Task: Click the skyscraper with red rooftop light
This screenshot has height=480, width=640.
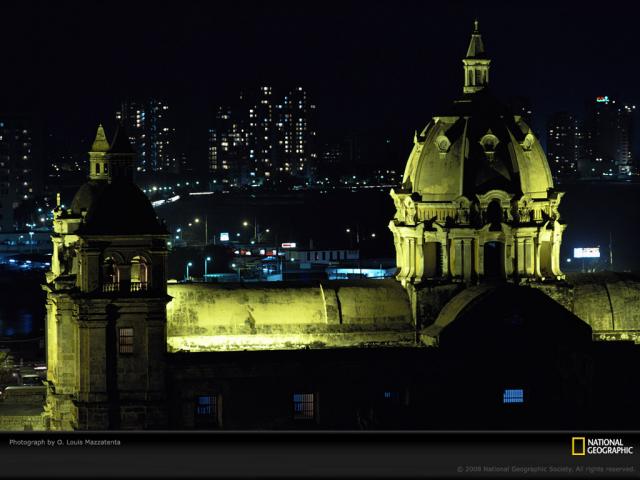Action: coord(603,130)
